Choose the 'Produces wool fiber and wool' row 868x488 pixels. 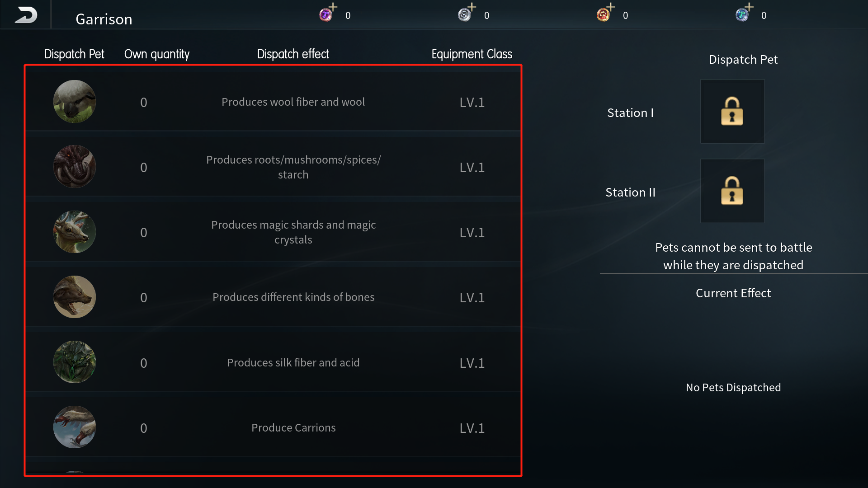(293, 102)
